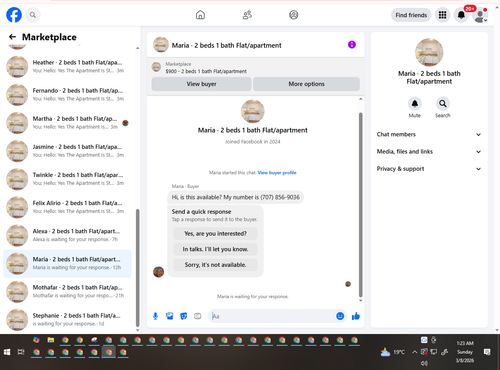Open the Groups/profile circle icon in top navigation
The height and width of the screenshot is (370, 500).
294,15
